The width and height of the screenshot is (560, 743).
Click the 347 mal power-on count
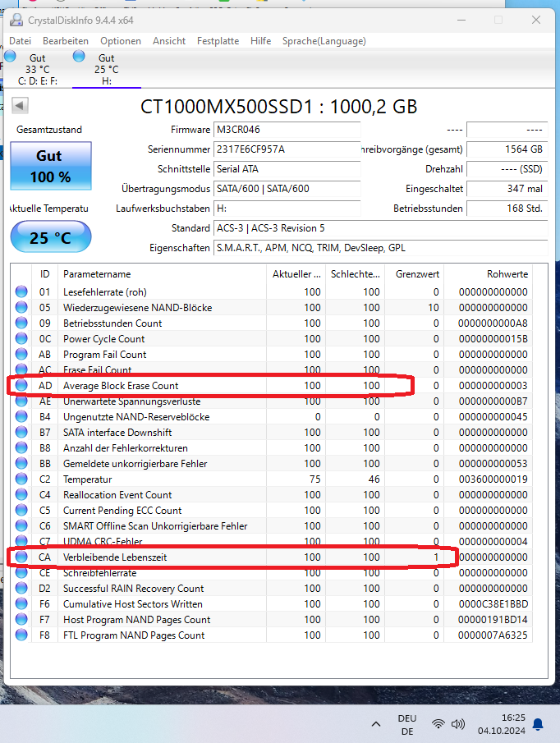(x=507, y=189)
